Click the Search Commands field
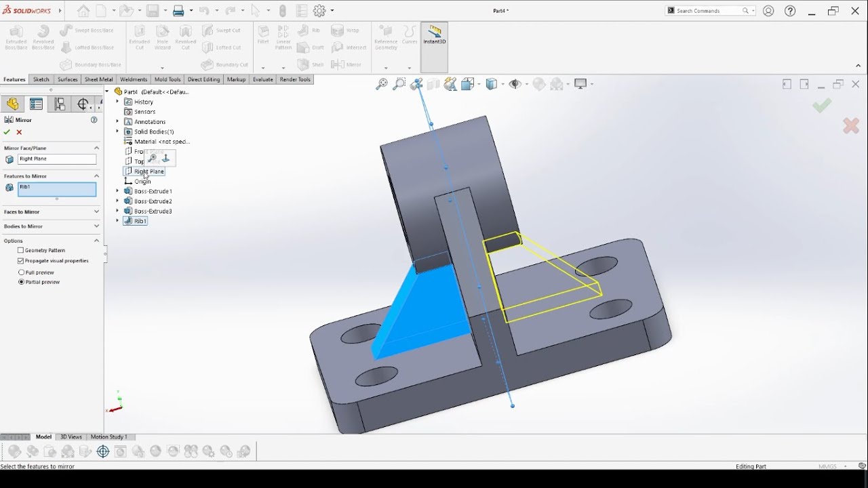The width and height of the screenshot is (868, 488). tap(711, 11)
